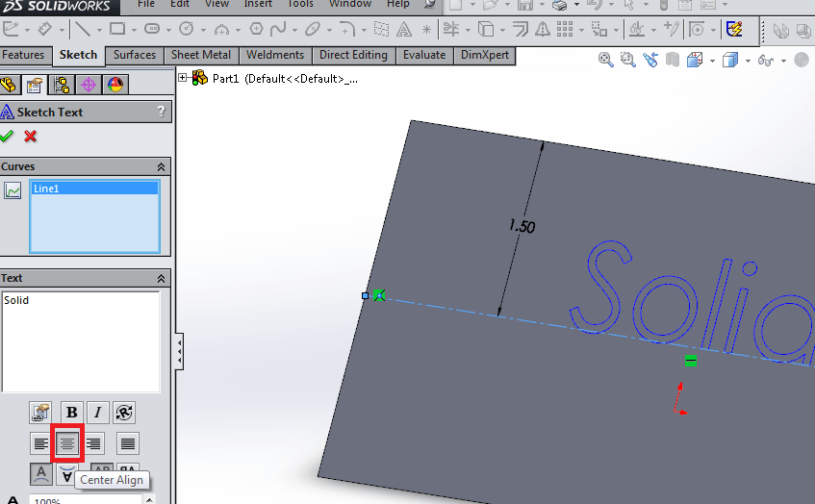Image resolution: width=815 pixels, height=504 pixels.
Task: Select the Line sketch tool
Action: point(84,29)
